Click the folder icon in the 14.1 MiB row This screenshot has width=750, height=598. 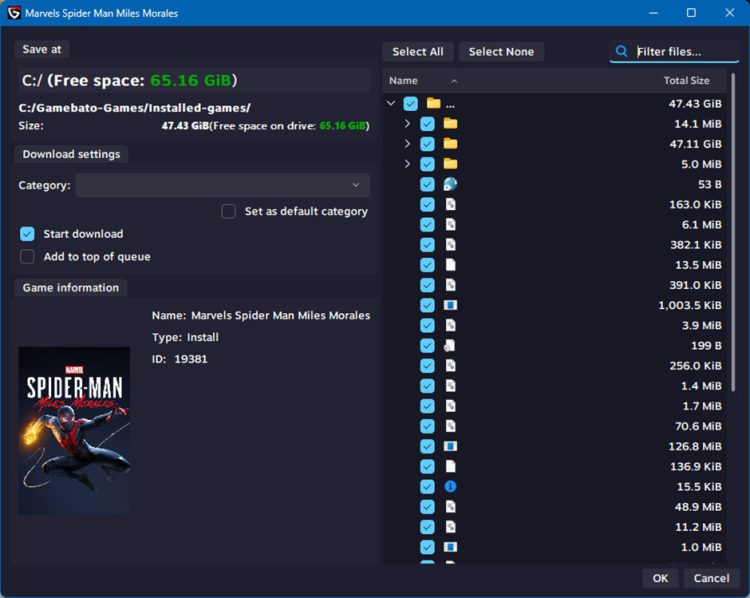[x=450, y=123]
